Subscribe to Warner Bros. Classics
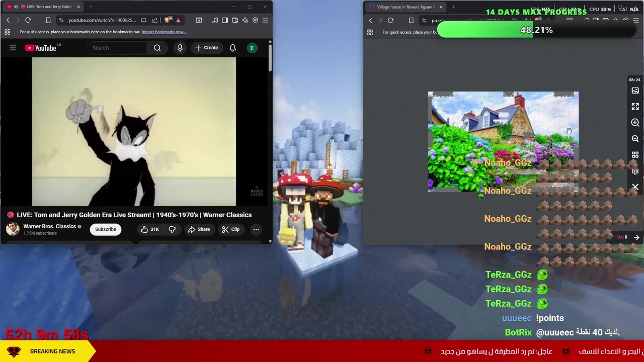 [106, 229]
